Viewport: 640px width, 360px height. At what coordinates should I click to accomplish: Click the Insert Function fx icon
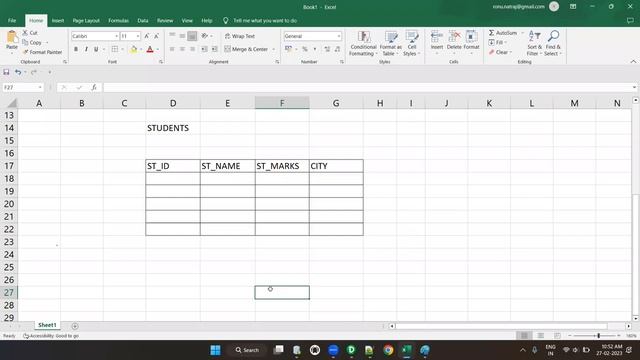pos(94,87)
